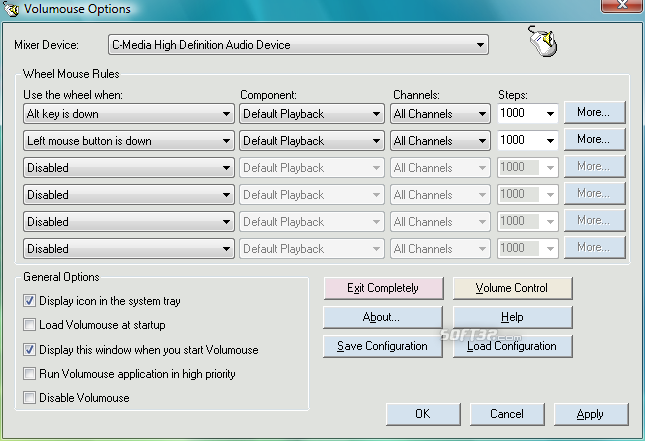Open the second row All Channels dropdown
The width and height of the screenshot is (645, 441).
440,141
